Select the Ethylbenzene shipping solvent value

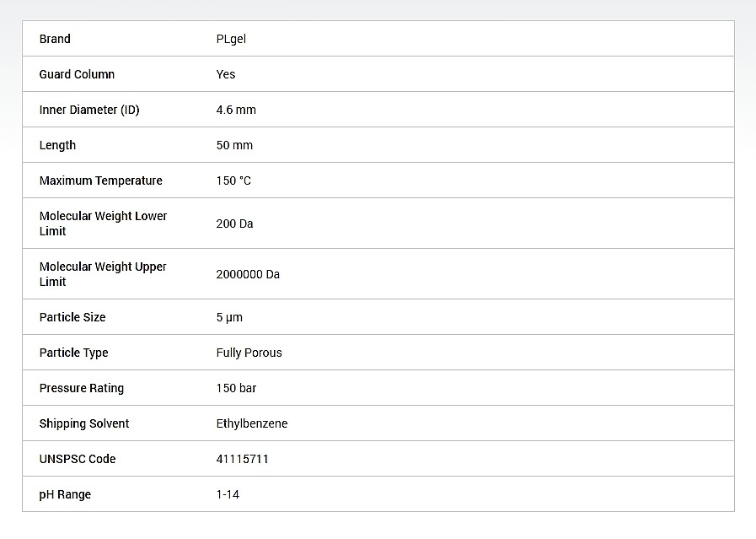(x=251, y=423)
